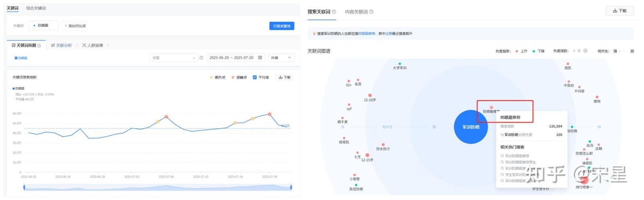Click the 下载 button above 关联词图谱
This screenshot has height=200, width=644.
(x=620, y=11)
